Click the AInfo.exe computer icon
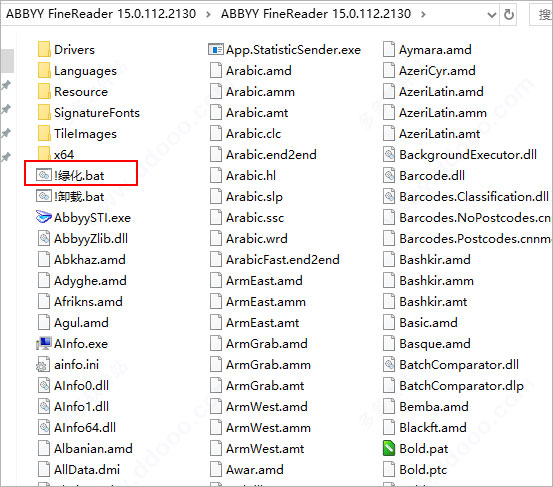The width and height of the screenshot is (553, 487). click(x=44, y=343)
